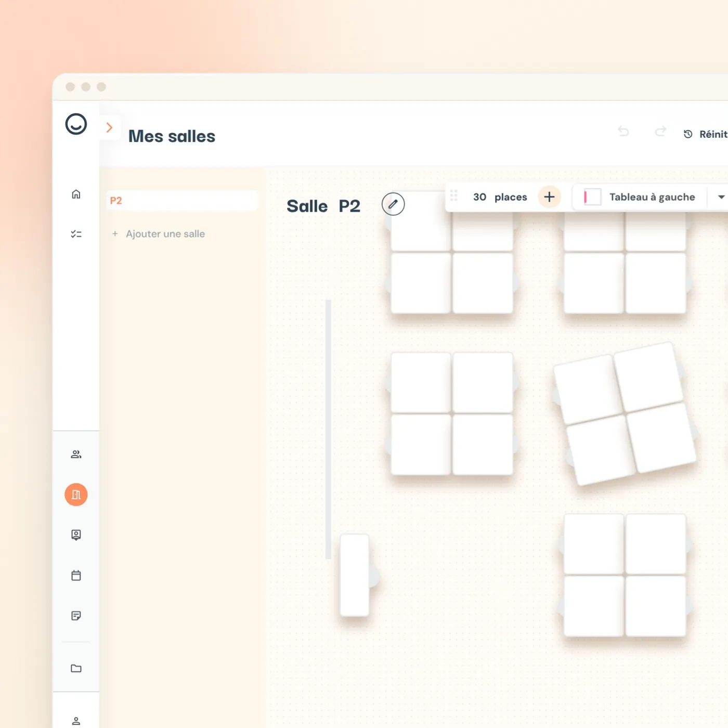Image resolution: width=728 pixels, height=728 pixels.
Task: Click the Réinit reset button
Action: tap(706, 134)
